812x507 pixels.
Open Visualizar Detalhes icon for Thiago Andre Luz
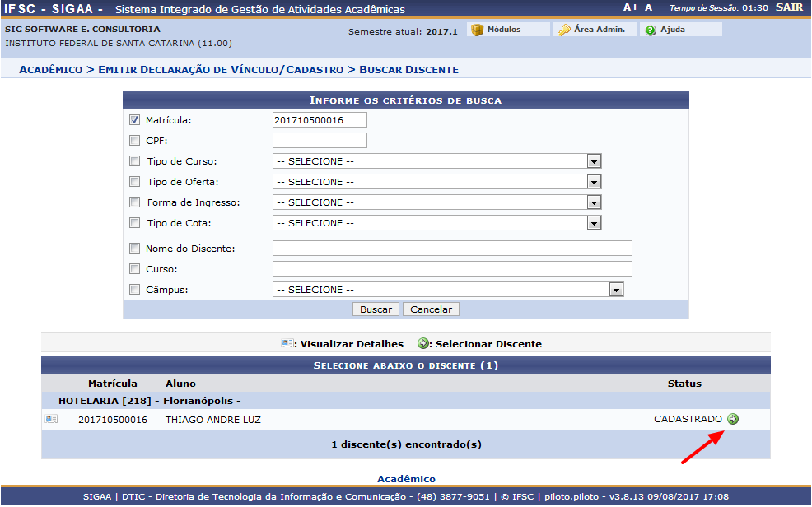tap(52, 419)
